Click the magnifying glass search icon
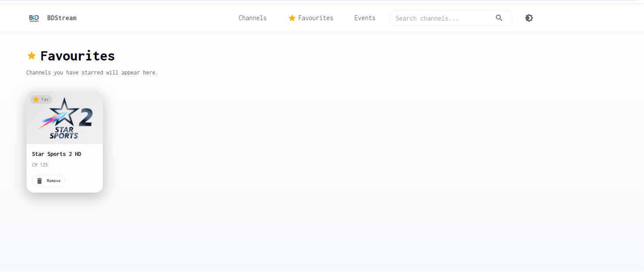This screenshot has width=644, height=272. coord(499,18)
